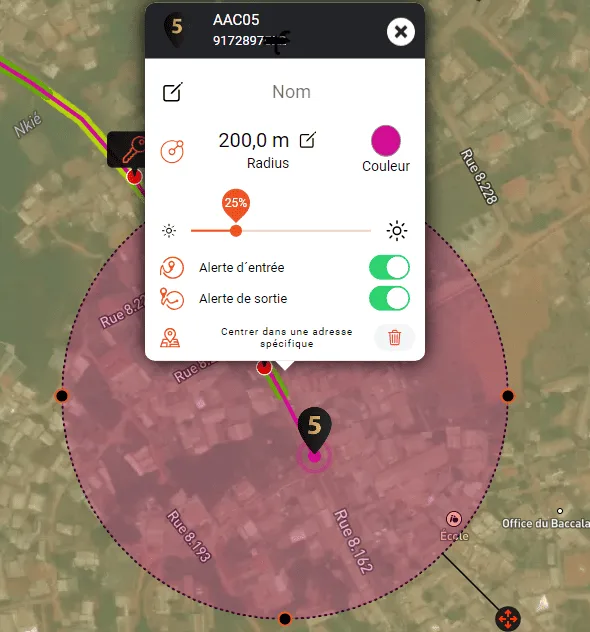Click the bottom radius handle of the circle
Viewport: 590px width, 632px height.
pyautogui.click(x=285, y=618)
